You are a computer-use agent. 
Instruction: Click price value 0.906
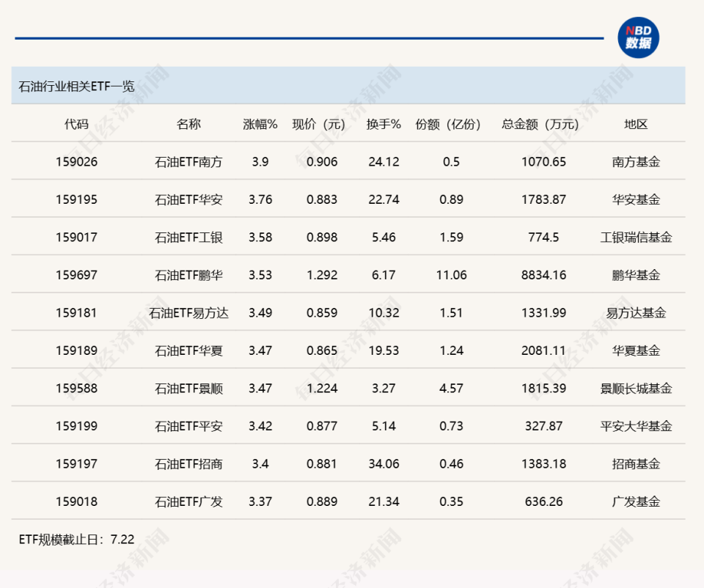coord(322,161)
